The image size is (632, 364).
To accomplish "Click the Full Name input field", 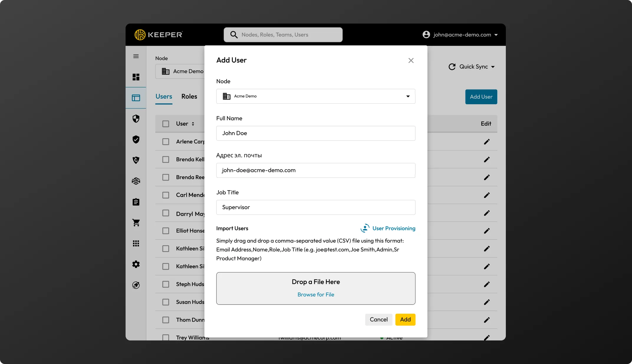I will point(316,133).
